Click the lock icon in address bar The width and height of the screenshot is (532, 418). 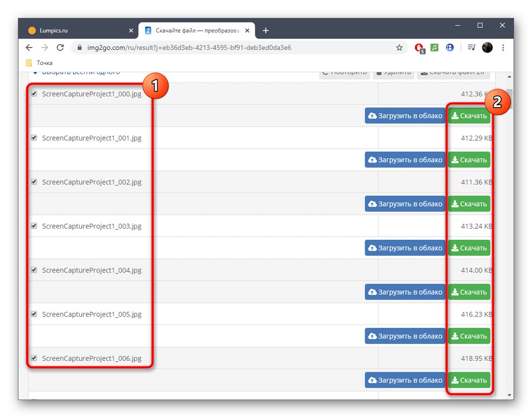click(80, 48)
